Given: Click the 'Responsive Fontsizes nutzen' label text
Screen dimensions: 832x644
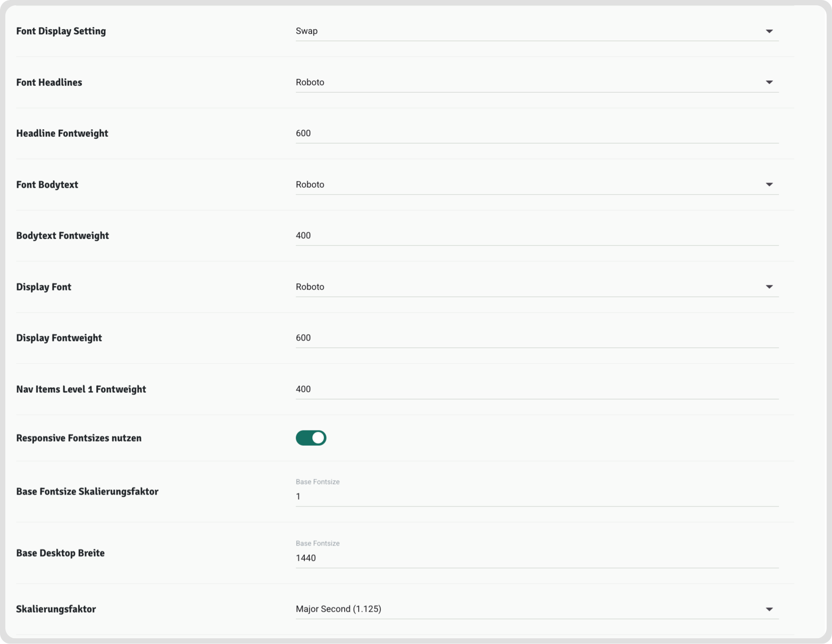Looking at the screenshot, I should tap(79, 438).
